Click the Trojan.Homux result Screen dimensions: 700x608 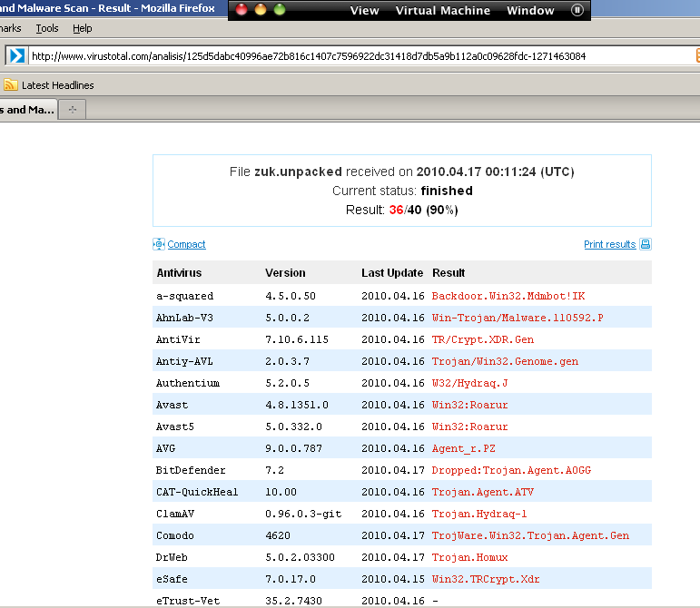pyautogui.click(x=469, y=557)
